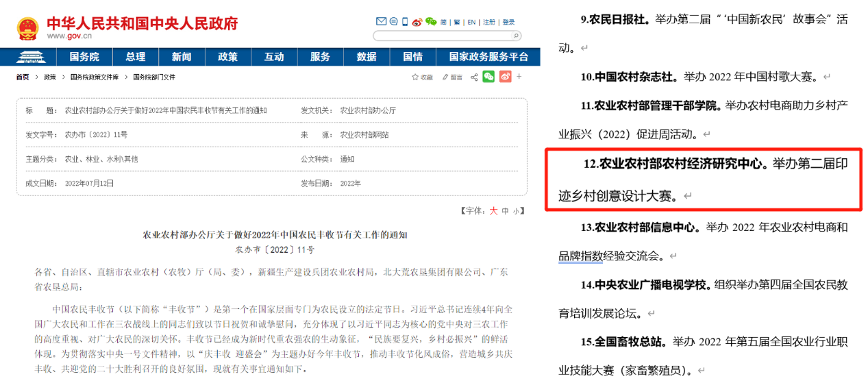Screen dimensions: 868x383
Task: Go to 国务院政策文件库 breadcrumb
Action: click(x=95, y=77)
